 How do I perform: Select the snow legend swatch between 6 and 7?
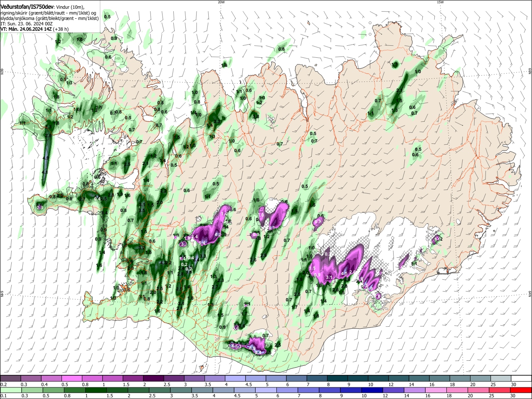[x=296, y=378]
